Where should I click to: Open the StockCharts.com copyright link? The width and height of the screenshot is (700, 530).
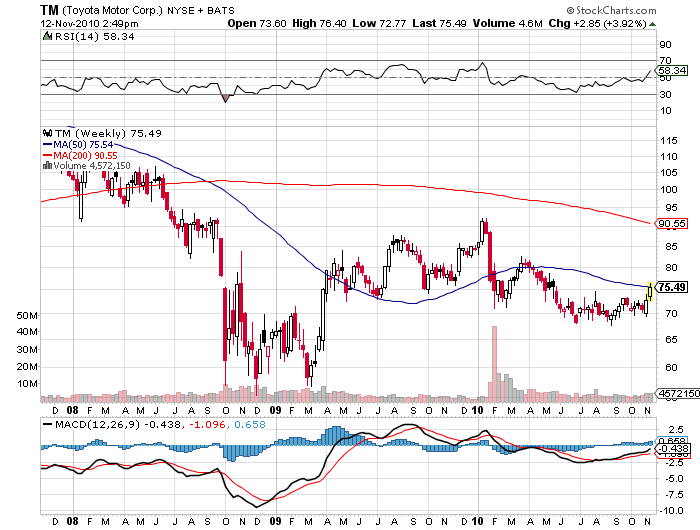point(612,10)
